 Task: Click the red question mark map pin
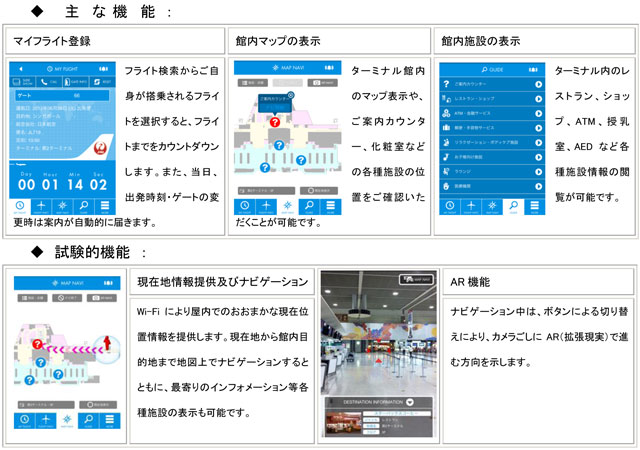click(275, 120)
